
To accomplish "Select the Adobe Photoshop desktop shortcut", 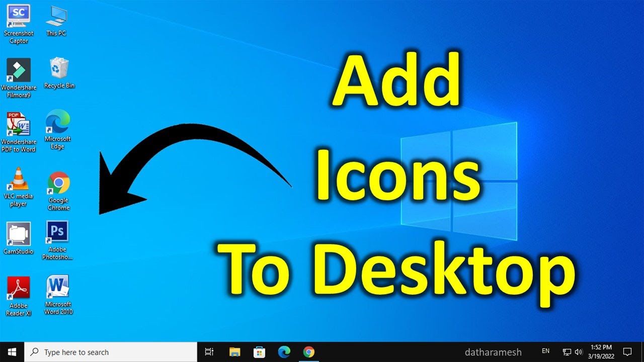I will pos(57,240).
